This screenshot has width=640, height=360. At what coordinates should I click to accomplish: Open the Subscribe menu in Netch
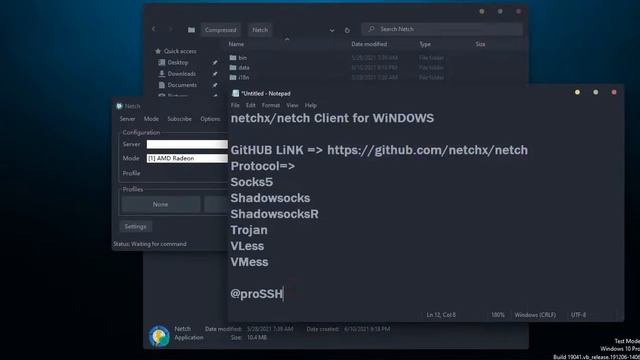pos(179,119)
